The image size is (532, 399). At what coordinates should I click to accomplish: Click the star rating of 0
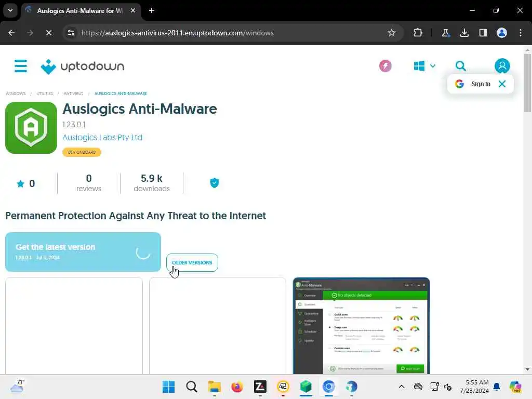(x=26, y=183)
